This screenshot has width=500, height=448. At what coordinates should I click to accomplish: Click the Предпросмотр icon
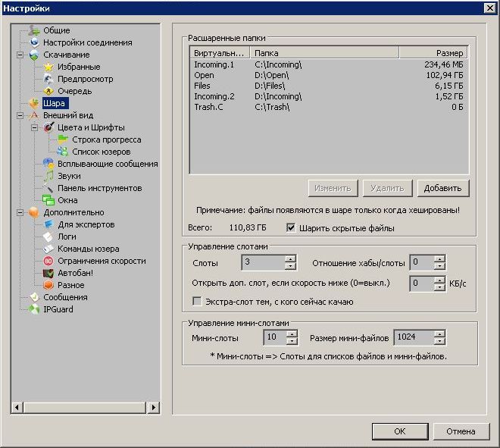pos(48,79)
